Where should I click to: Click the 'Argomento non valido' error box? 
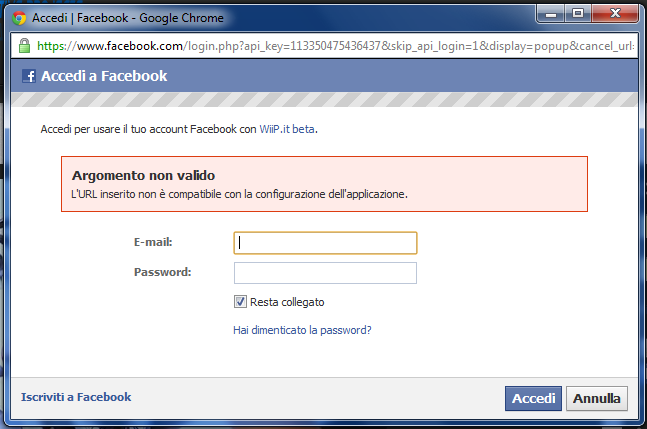324,184
